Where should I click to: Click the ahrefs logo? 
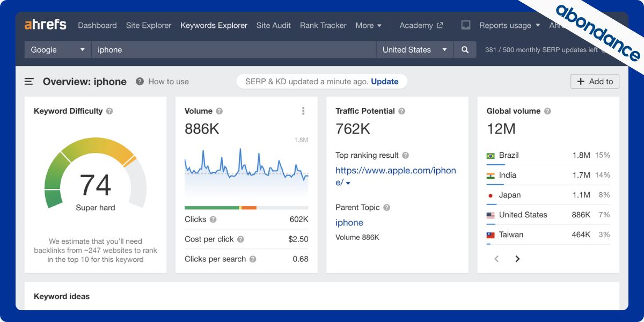tap(46, 25)
